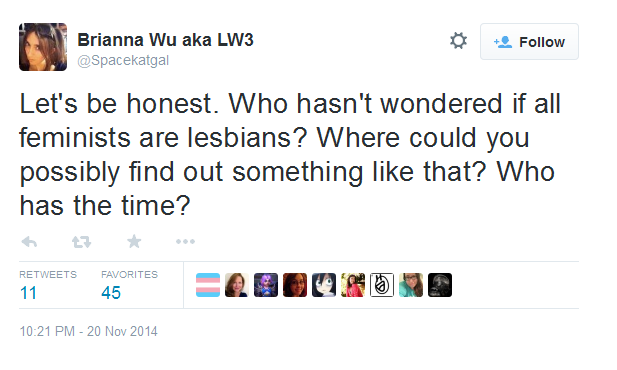Open the dark grayscale last avatar
The height and width of the screenshot is (370, 617).
[440, 285]
